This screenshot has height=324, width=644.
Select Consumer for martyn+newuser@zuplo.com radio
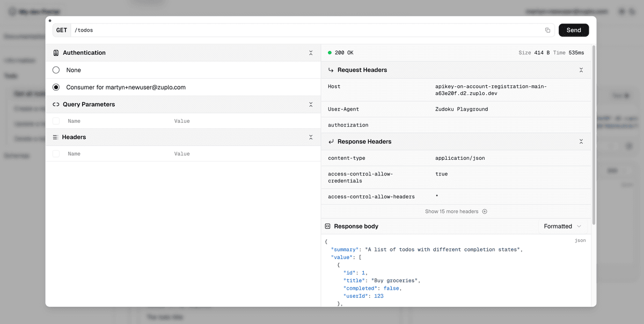click(56, 87)
